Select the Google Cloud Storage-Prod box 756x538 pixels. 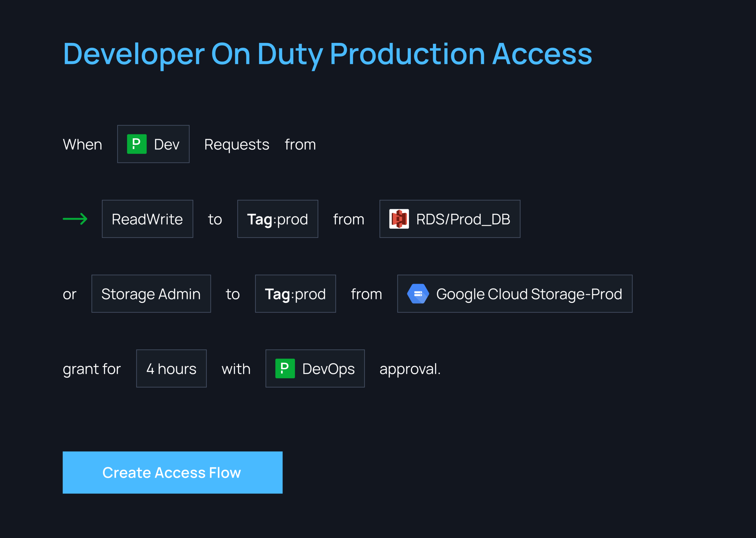tap(515, 294)
